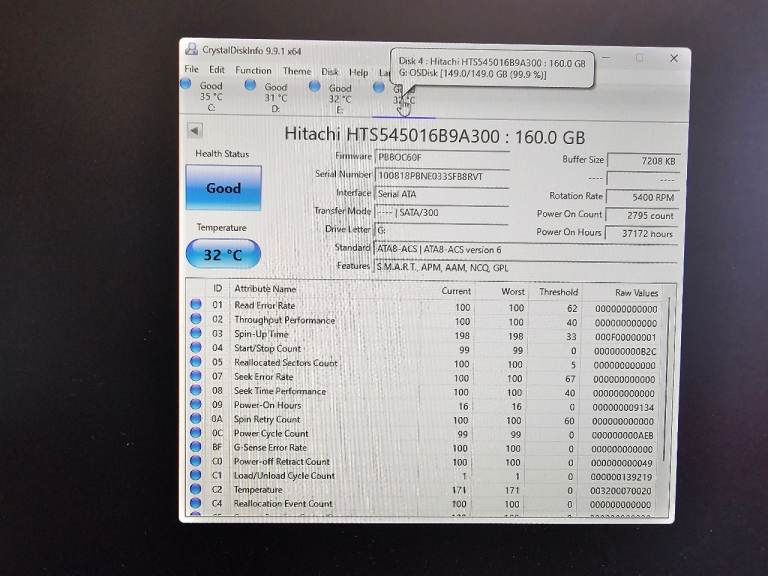Viewport: 768px width, 576px height.
Task: Click status orb for Read Error Rate
Action: (x=196, y=304)
